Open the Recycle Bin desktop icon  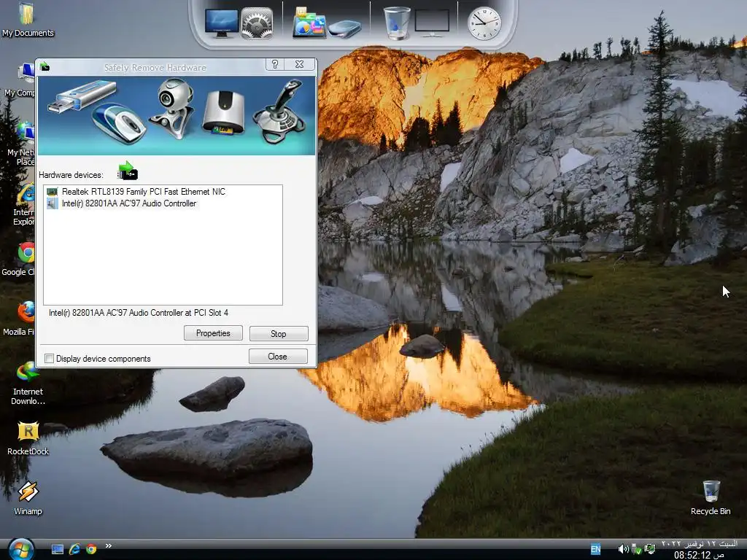711,498
